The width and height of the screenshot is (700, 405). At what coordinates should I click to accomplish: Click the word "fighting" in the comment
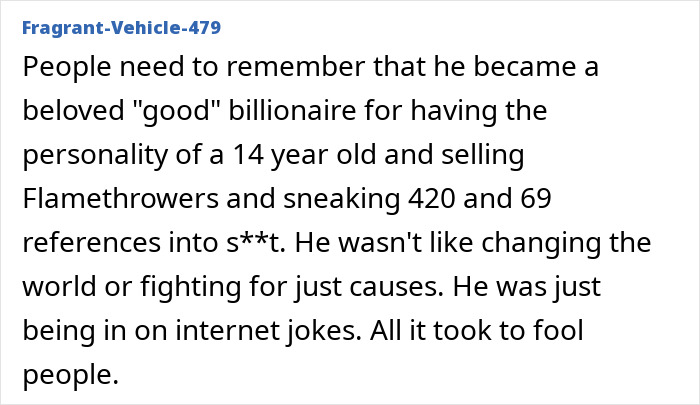pos(191,287)
